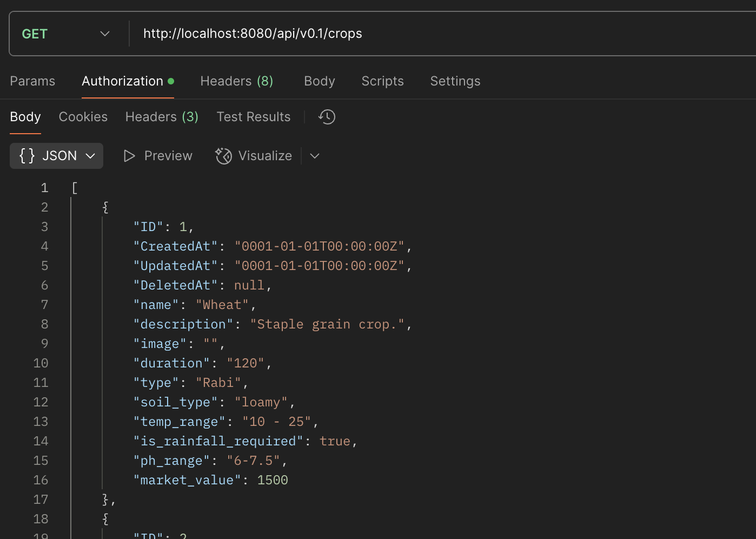
Task: Click line number 1 in the gutter
Action: 44,188
